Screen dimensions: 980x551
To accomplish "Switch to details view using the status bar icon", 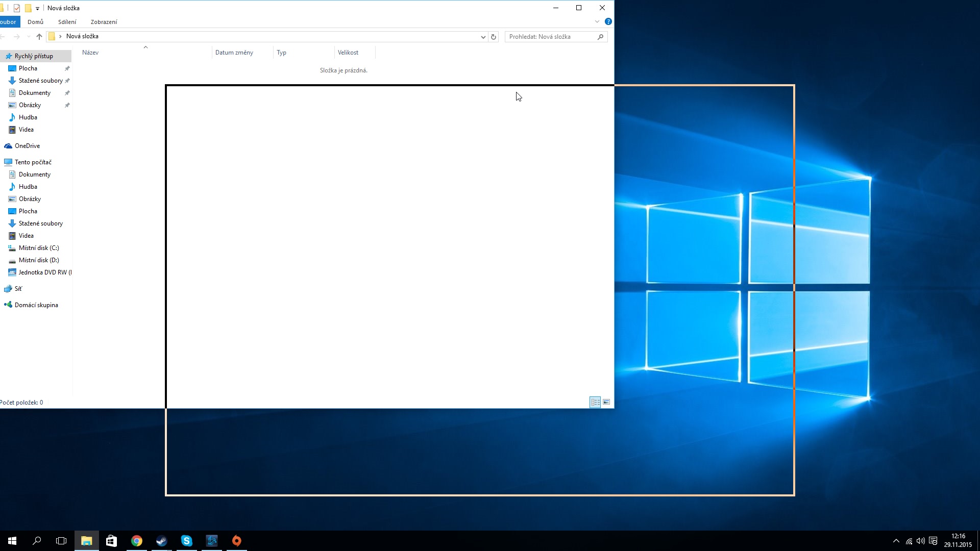I will coord(595,402).
